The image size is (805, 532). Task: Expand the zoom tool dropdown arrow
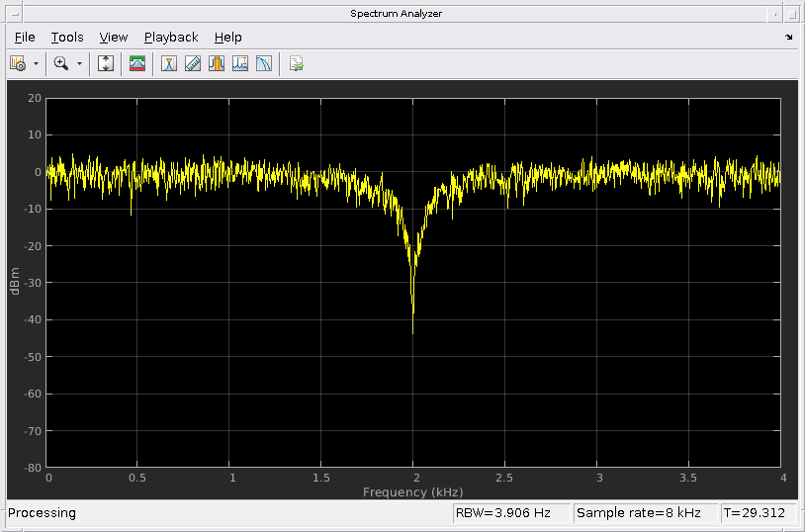(x=79, y=63)
